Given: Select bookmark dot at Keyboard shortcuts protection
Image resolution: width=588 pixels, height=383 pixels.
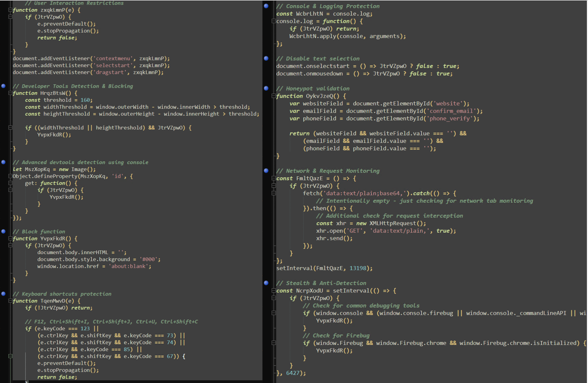Looking at the screenshot, I should [x=3, y=294].
